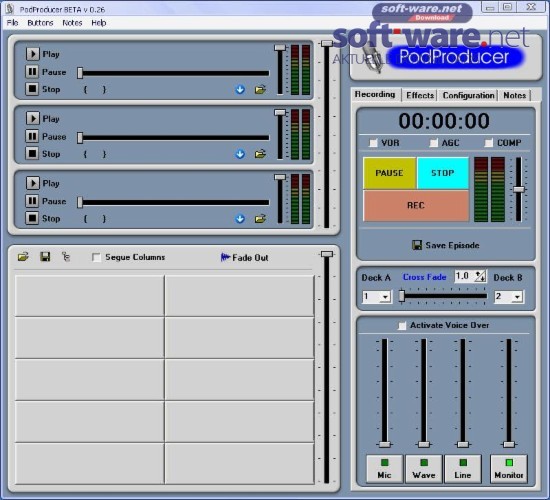Image resolution: width=550 pixels, height=500 pixels.
Task: Click the Line volume fader
Action: tap(463, 393)
